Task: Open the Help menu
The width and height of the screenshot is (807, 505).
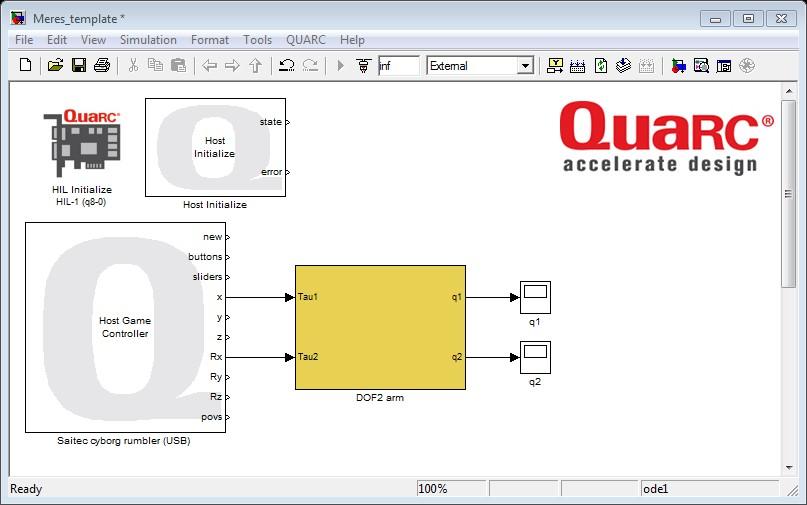Action: point(352,40)
